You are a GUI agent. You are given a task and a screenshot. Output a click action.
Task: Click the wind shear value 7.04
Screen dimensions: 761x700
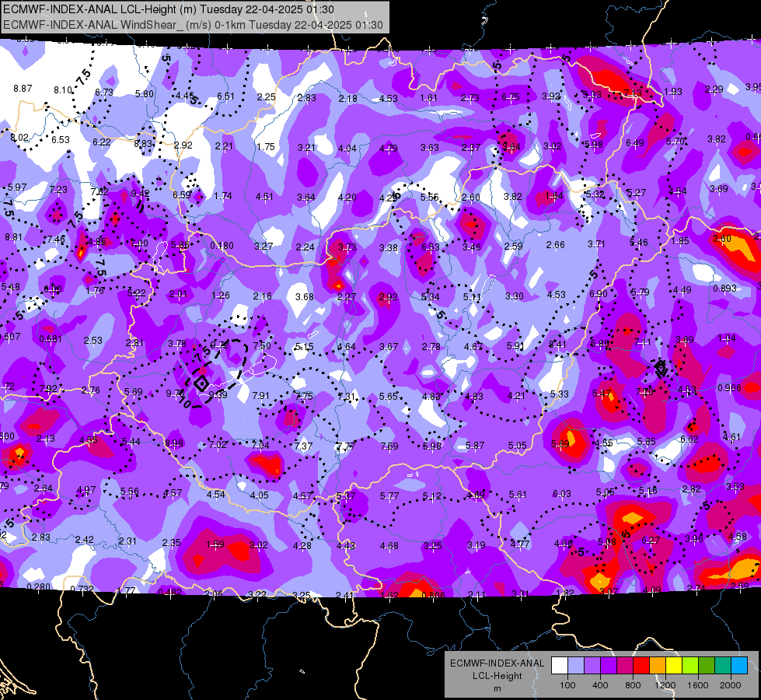260,445
